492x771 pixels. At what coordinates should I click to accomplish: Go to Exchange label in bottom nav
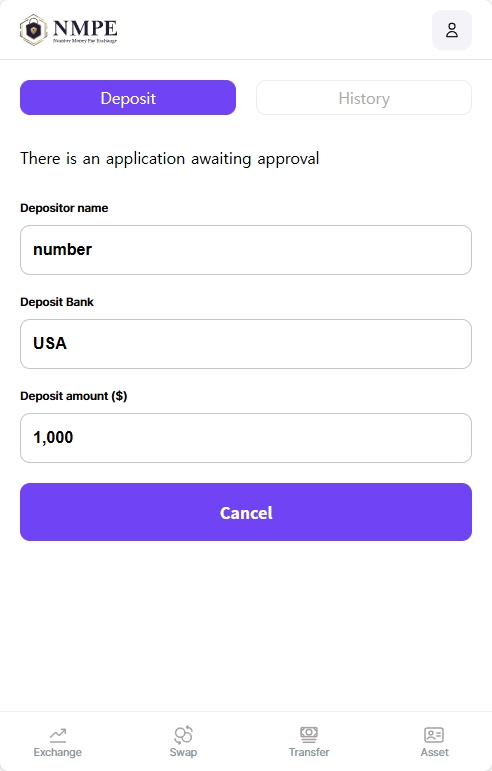pos(58,752)
